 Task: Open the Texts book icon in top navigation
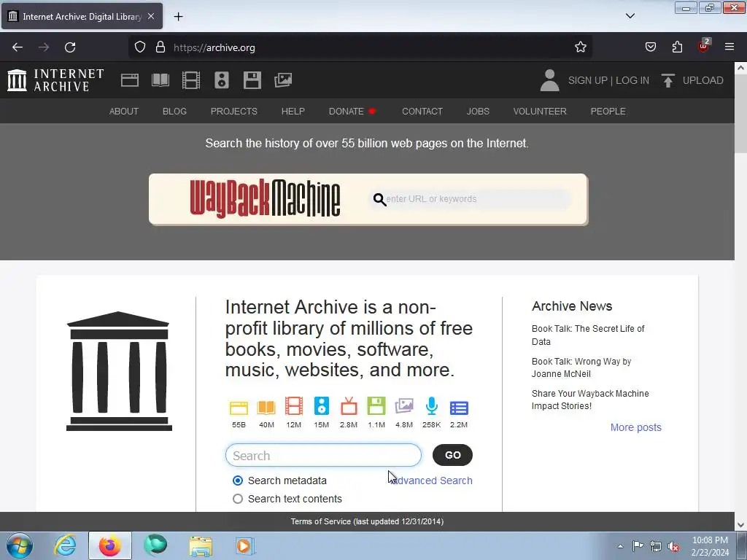pos(160,80)
